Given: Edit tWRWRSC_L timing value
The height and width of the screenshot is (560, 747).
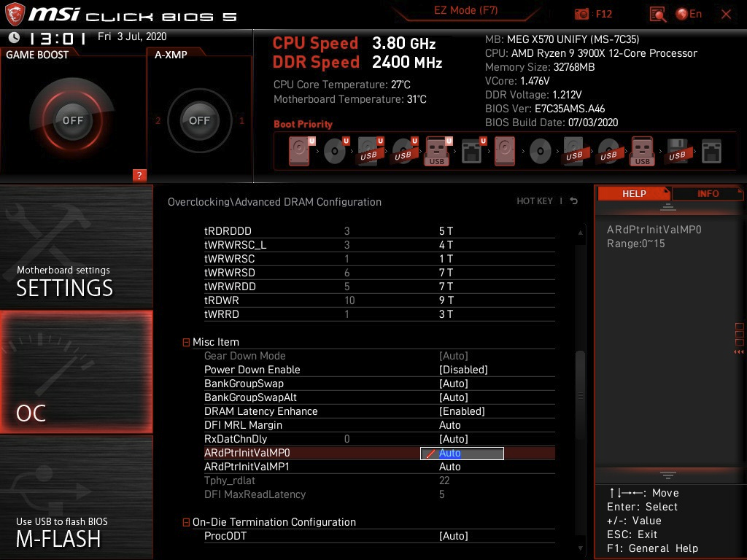Looking at the screenshot, I should point(446,245).
